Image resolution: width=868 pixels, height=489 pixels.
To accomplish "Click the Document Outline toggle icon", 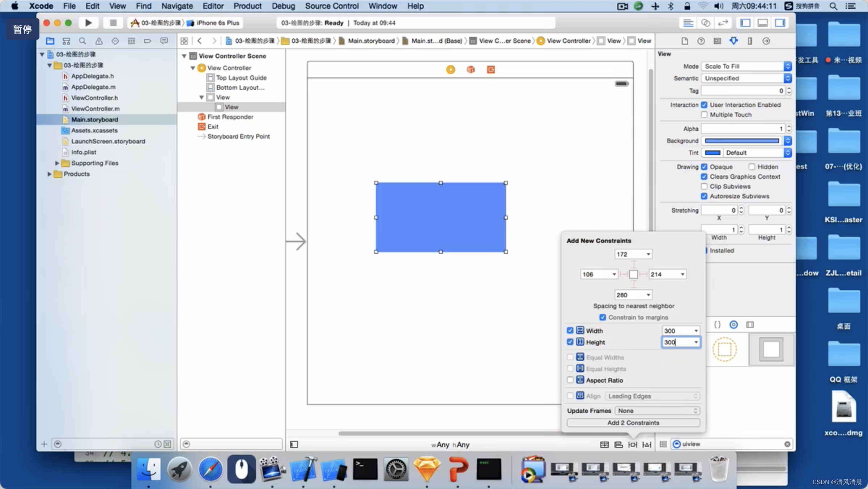I will [294, 444].
